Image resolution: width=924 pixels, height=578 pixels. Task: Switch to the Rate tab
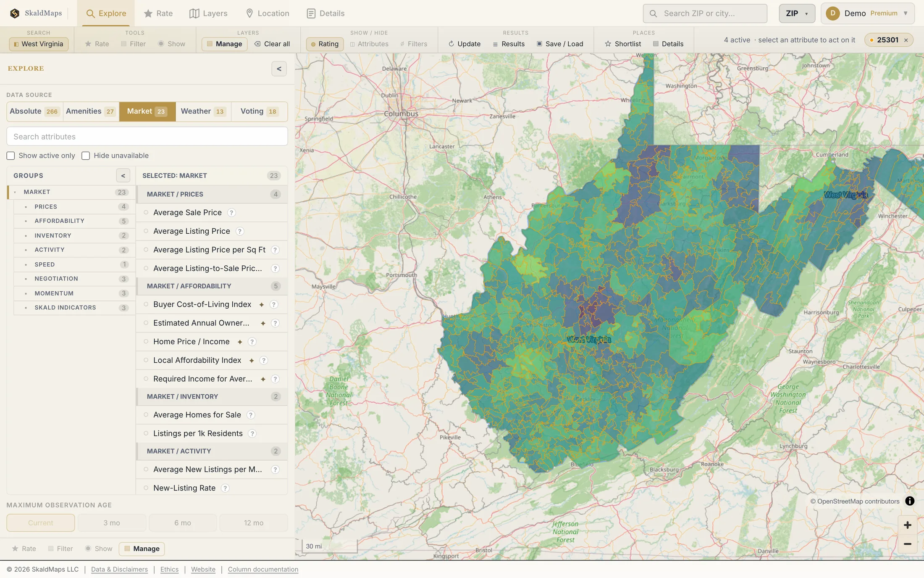(158, 13)
